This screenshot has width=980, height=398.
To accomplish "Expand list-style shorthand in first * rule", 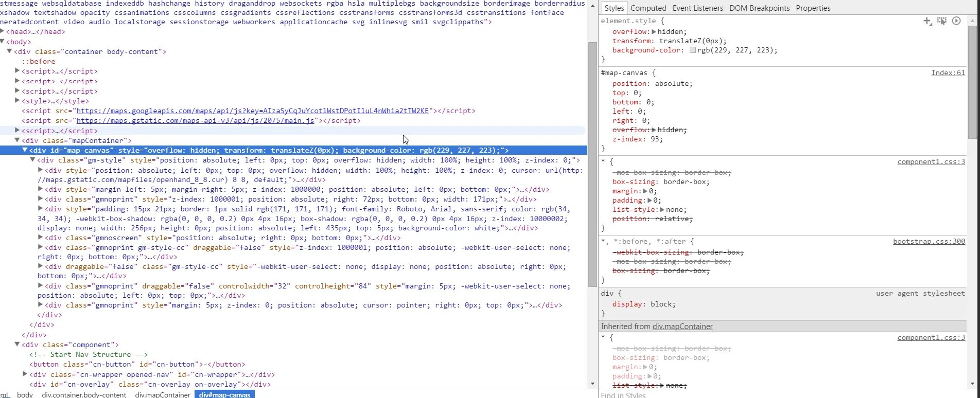I will click(x=662, y=210).
